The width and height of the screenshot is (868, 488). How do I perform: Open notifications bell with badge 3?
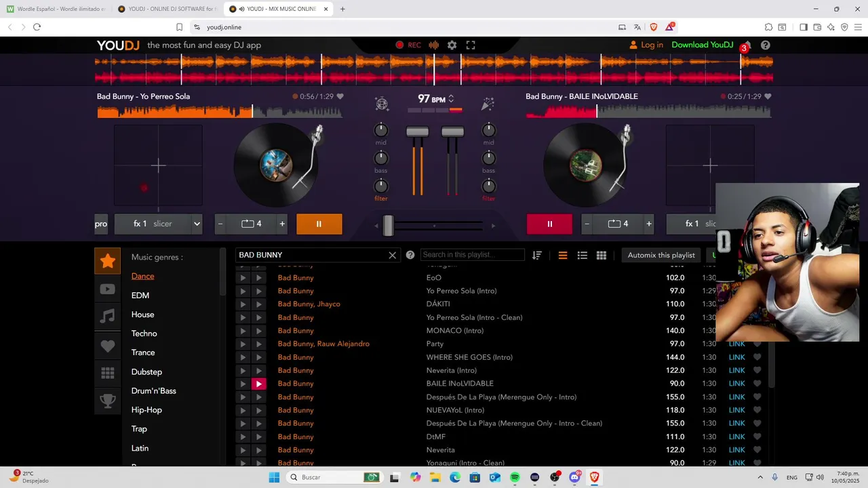coord(747,46)
